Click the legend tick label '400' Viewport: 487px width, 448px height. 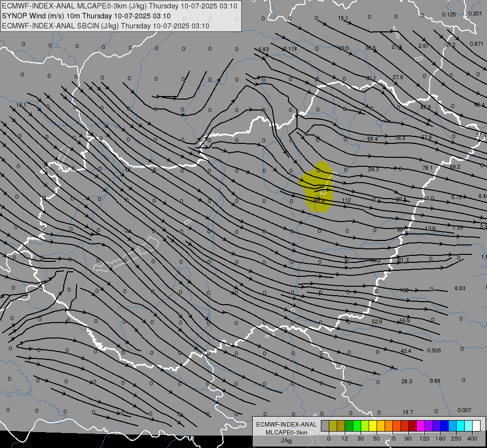click(x=472, y=439)
